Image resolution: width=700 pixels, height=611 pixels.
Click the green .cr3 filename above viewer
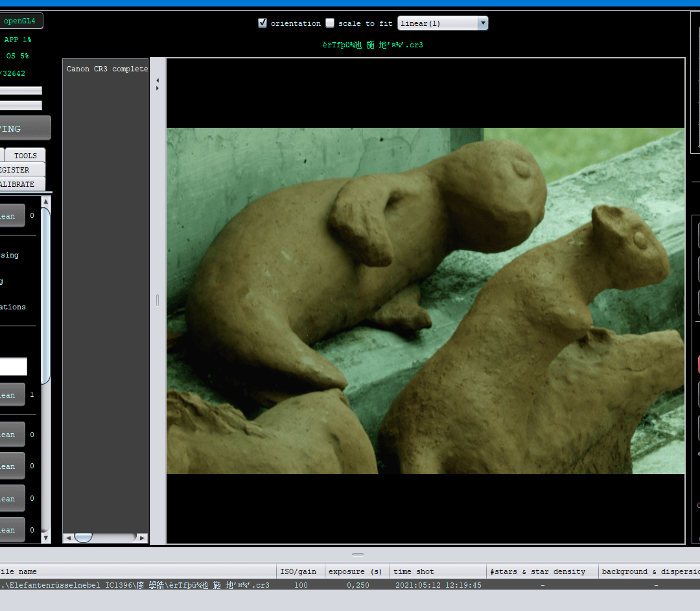[x=373, y=45]
